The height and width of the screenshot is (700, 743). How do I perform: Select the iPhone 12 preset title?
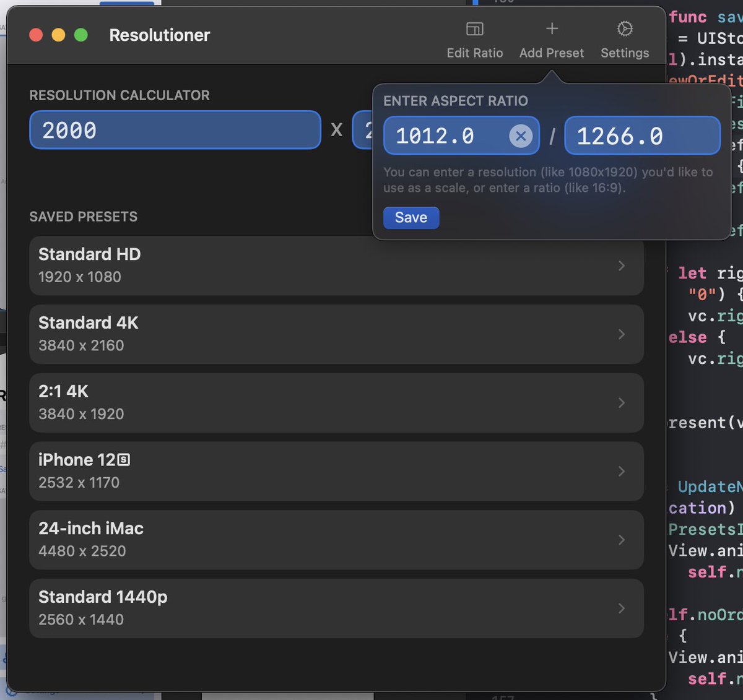click(84, 460)
